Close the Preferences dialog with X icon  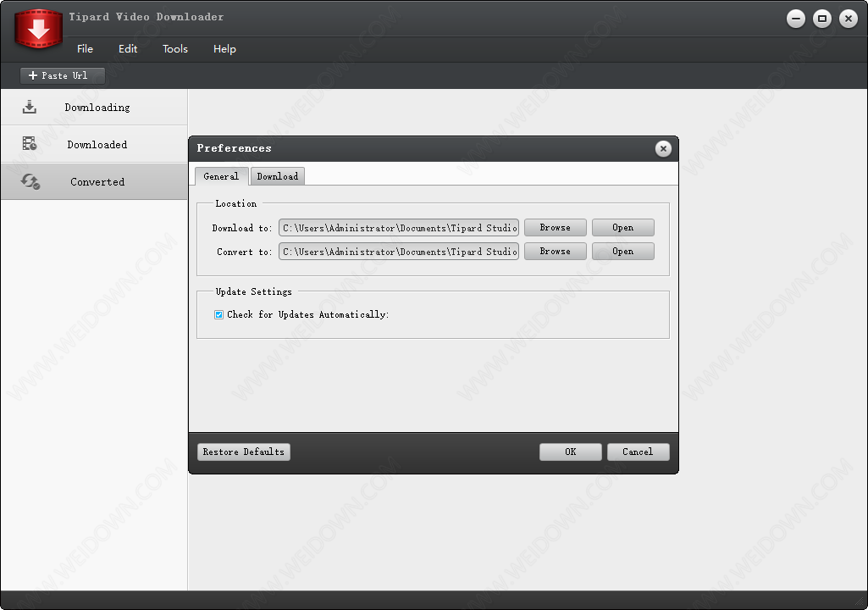(x=663, y=148)
